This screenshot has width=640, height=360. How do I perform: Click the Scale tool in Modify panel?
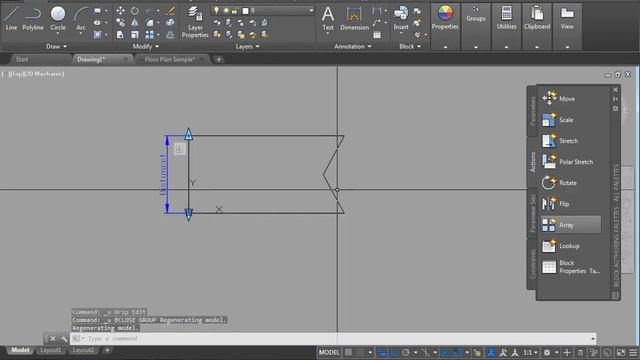[134, 35]
